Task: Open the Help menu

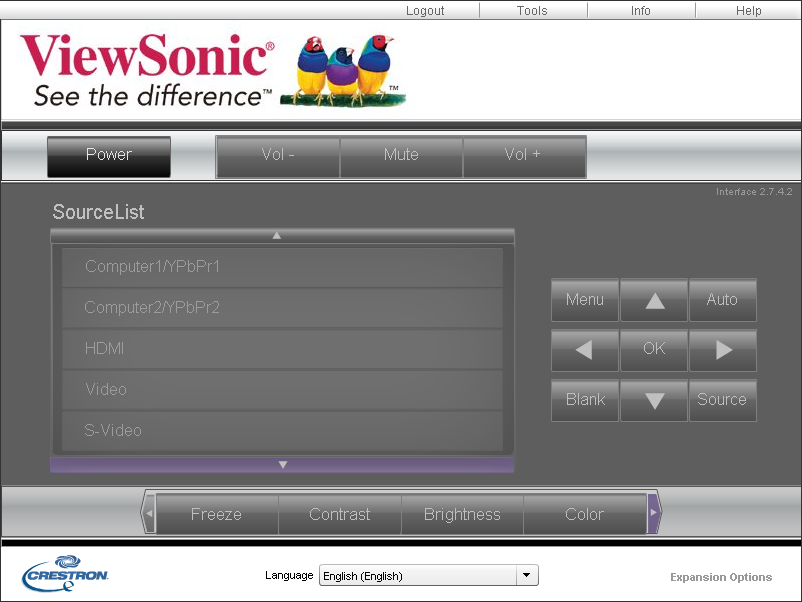Action: coord(748,10)
